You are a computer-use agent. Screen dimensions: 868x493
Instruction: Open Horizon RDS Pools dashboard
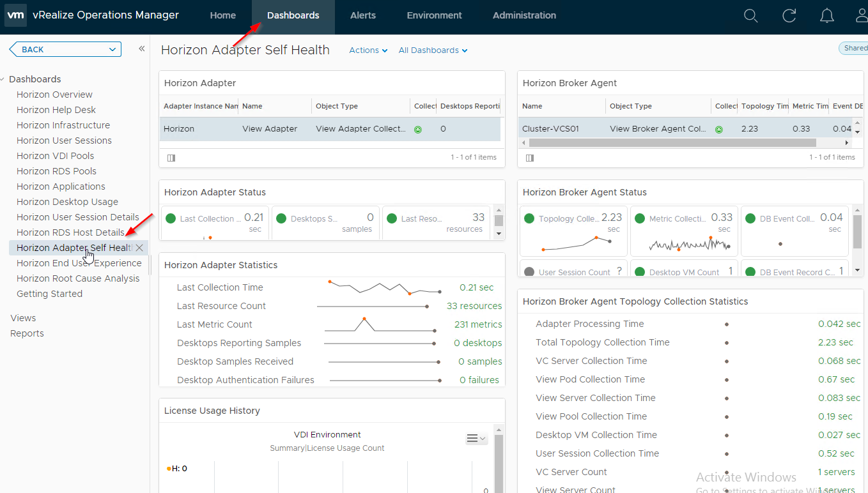coord(56,171)
